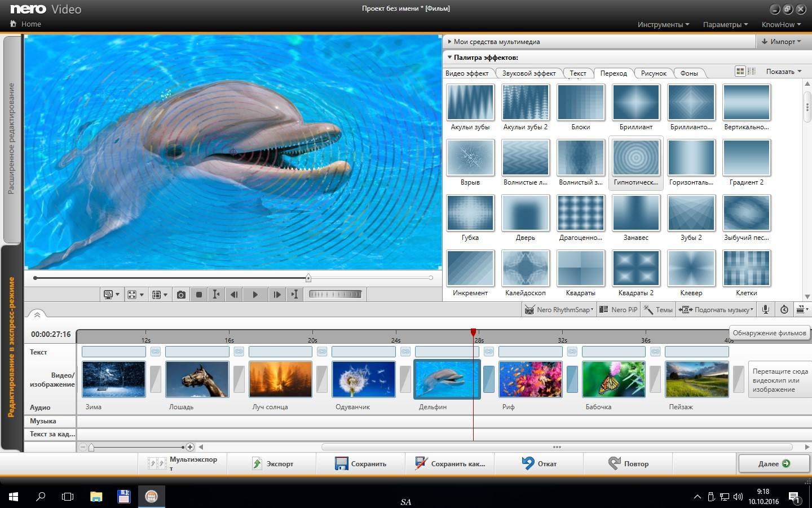Stop playback with the stop button
812x508 pixels.
tap(199, 295)
